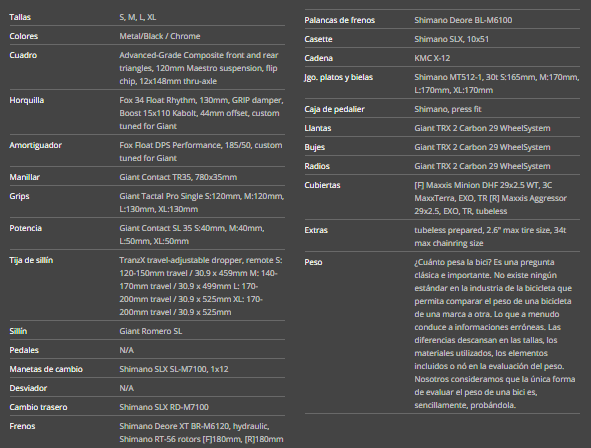Click Palancas de frenos Shimano Deore value

pyautogui.click(x=463, y=20)
